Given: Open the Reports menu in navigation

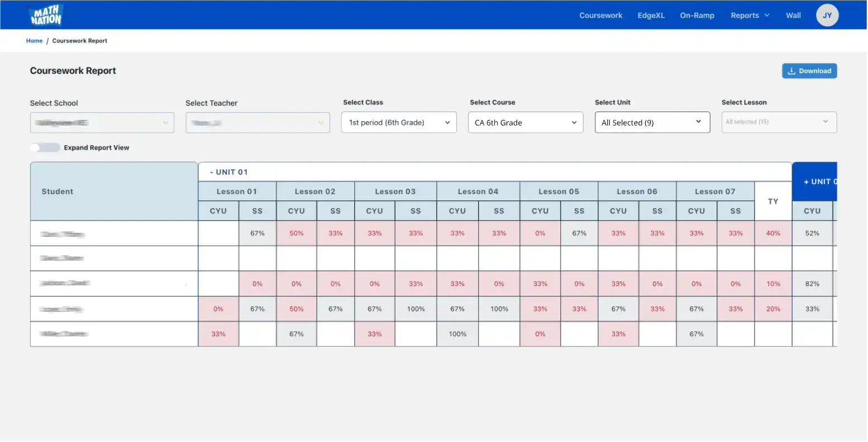Looking at the screenshot, I should (x=750, y=16).
